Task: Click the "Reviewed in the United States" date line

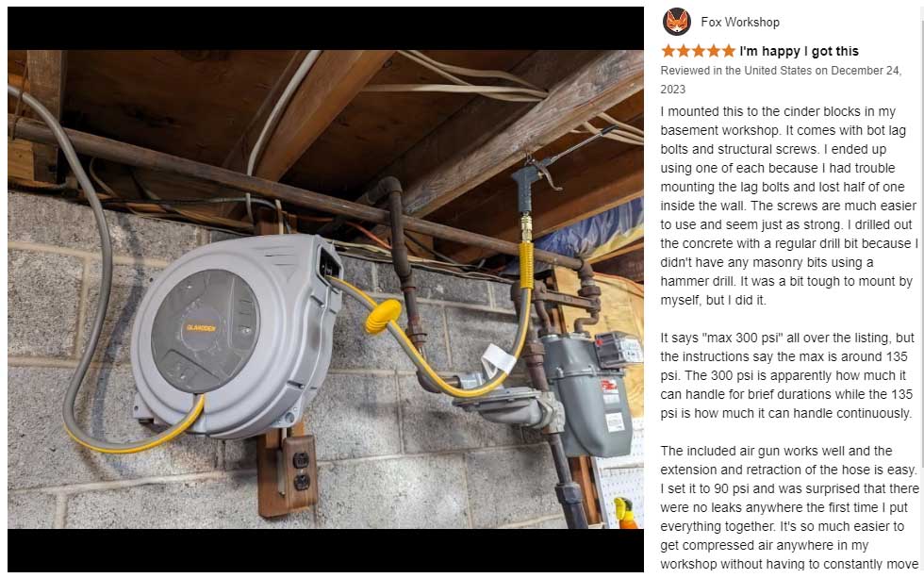Action: tap(781, 71)
